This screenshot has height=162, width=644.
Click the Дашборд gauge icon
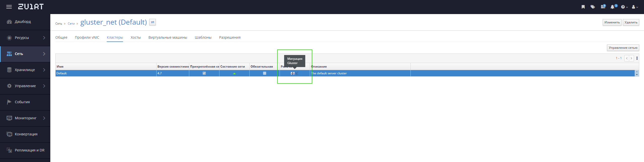(9, 22)
